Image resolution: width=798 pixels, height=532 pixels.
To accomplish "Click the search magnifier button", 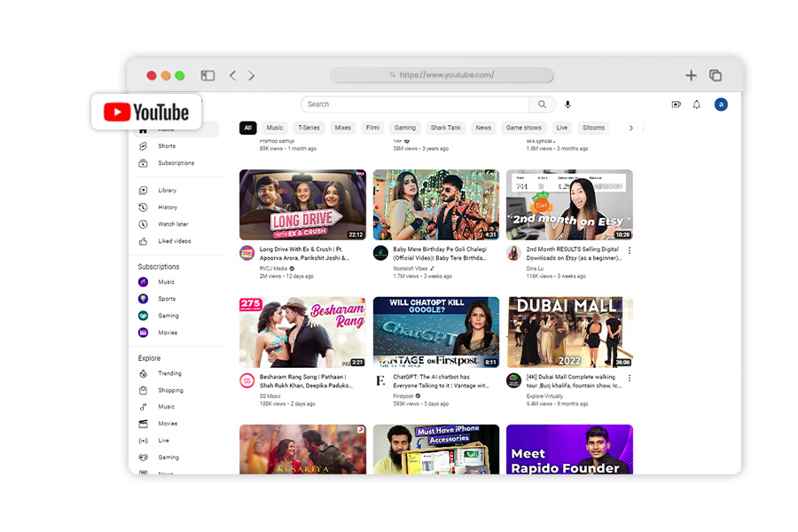I will coord(542,105).
